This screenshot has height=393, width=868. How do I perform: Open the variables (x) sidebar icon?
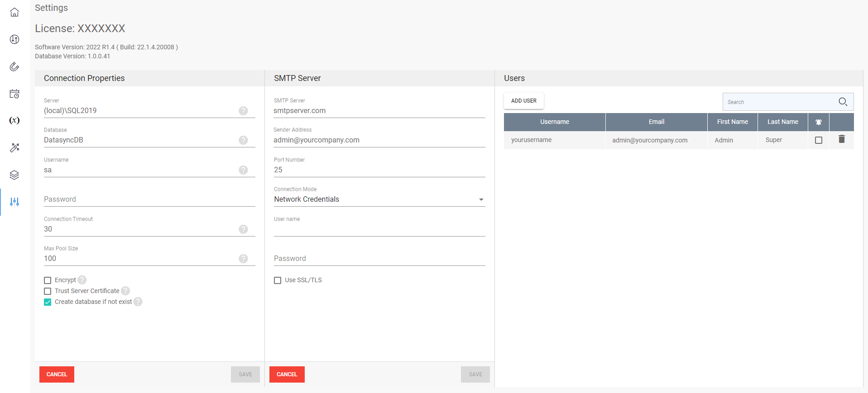14,120
